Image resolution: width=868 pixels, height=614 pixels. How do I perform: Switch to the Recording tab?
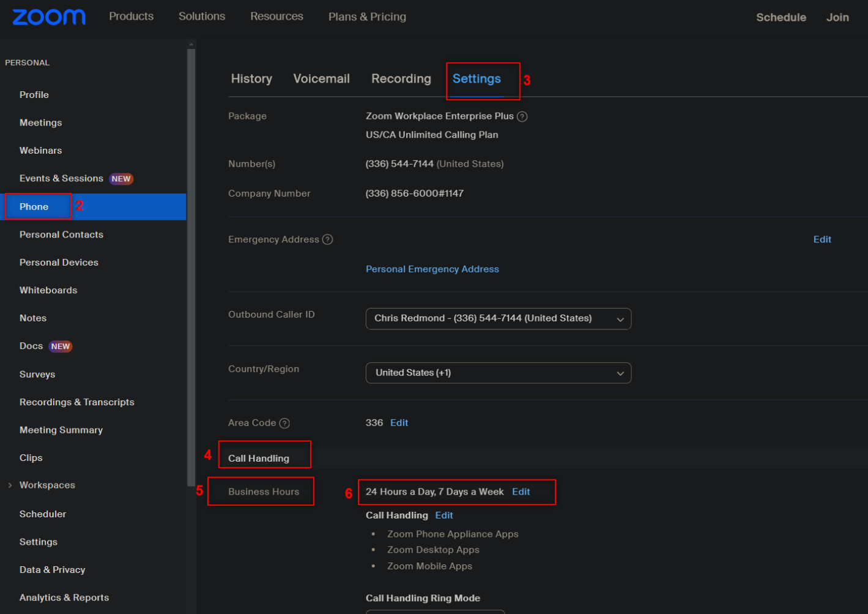coord(401,79)
